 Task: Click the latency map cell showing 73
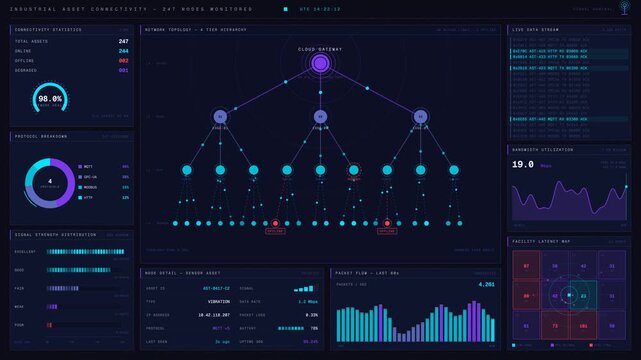tap(555, 326)
